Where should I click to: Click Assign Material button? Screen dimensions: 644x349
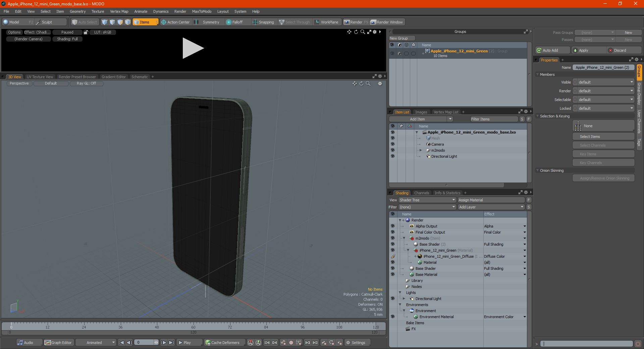(x=491, y=200)
